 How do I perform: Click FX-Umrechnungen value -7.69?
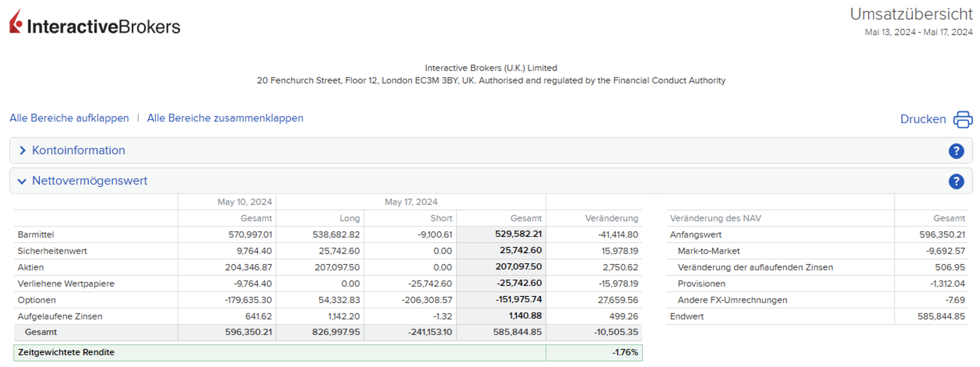click(955, 300)
